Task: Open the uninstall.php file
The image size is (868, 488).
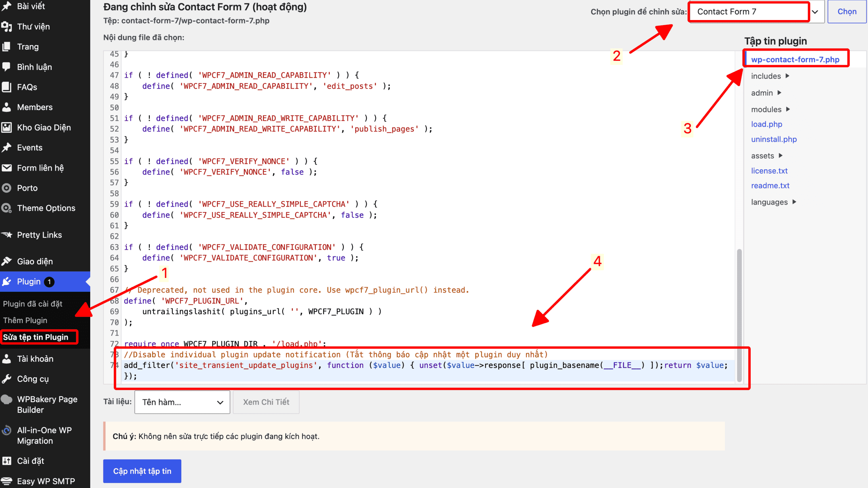Action: (774, 139)
